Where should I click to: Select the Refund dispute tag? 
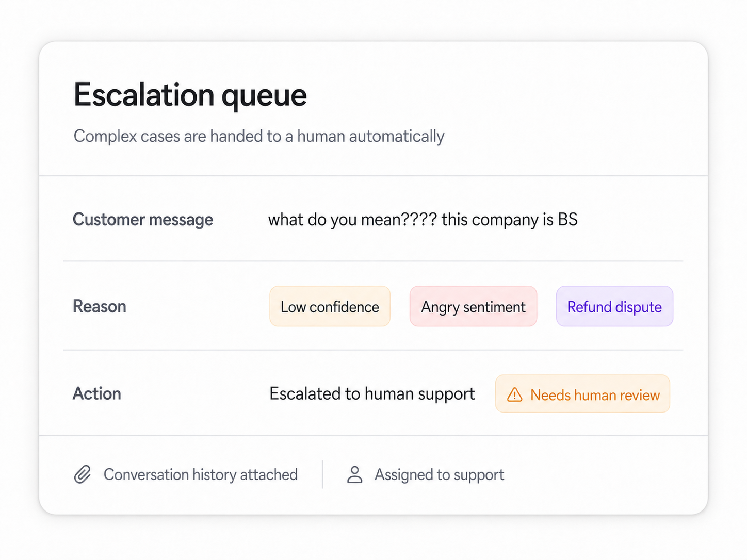pyautogui.click(x=614, y=306)
